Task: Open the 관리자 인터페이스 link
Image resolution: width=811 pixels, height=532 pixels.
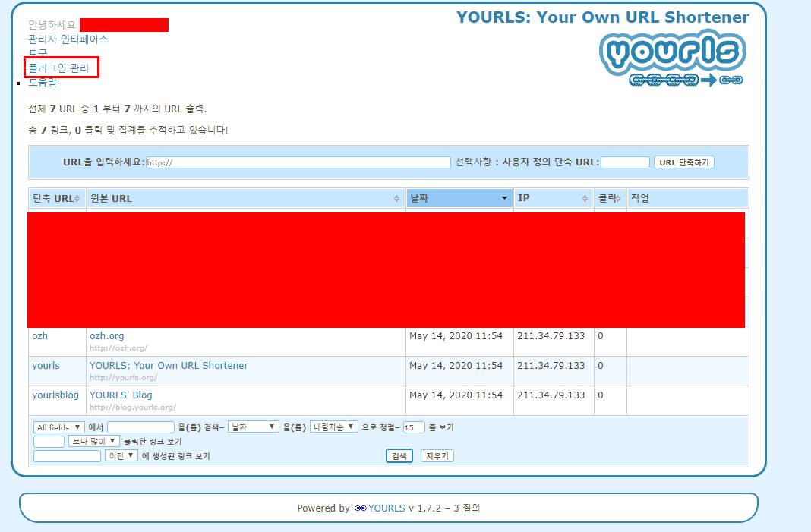Action: [x=68, y=39]
